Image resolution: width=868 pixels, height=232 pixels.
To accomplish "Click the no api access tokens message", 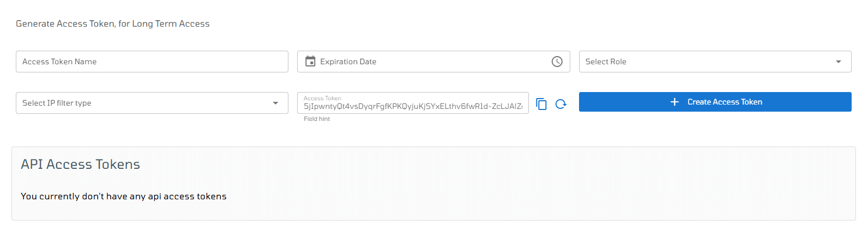I will click(x=123, y=196).
